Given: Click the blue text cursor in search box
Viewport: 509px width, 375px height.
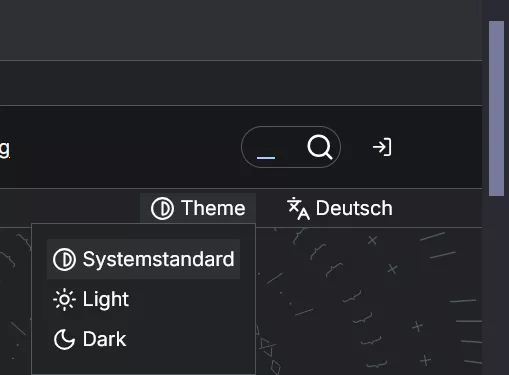Looking at the screenshot, I should point(266,157).
